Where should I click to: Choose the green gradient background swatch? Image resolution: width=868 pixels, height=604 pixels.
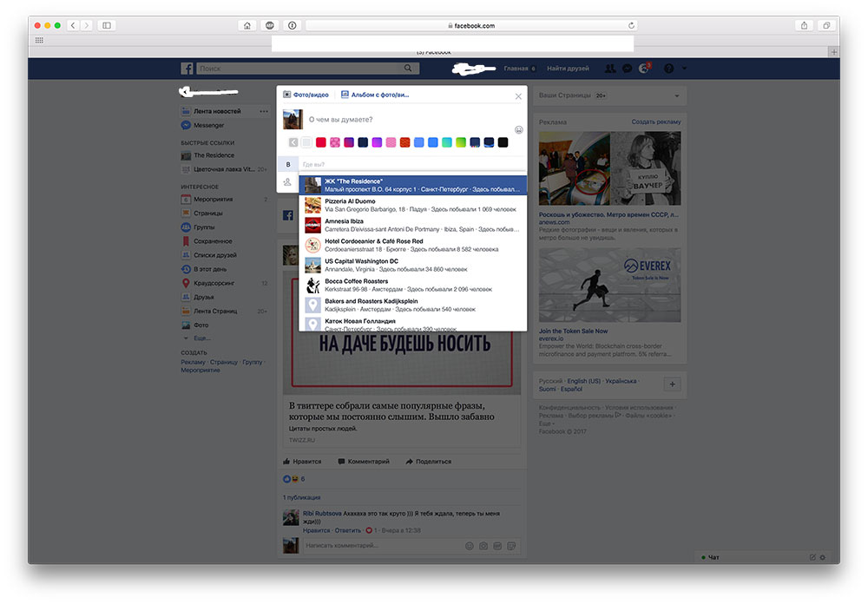coord(461,142)
